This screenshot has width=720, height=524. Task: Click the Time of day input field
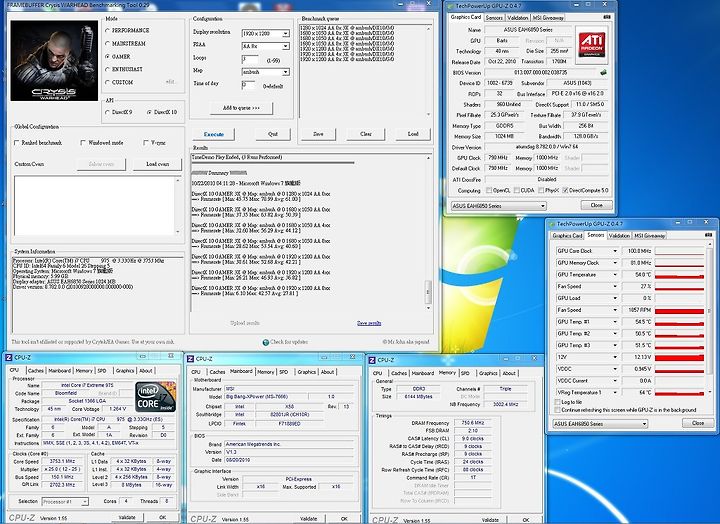coord(248,85)
